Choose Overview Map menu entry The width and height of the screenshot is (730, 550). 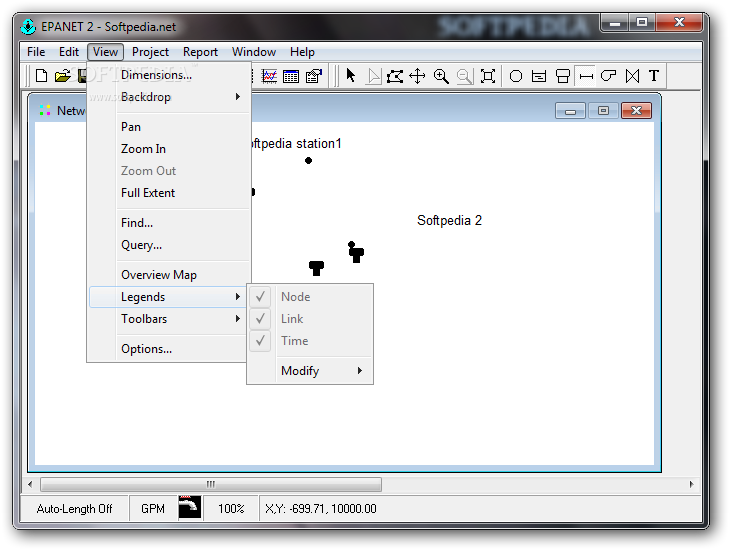168,275
